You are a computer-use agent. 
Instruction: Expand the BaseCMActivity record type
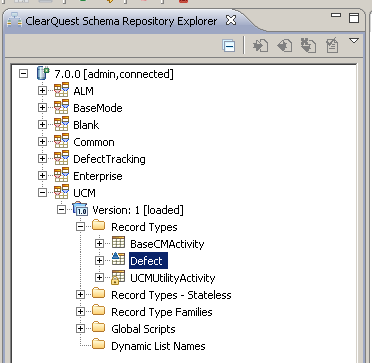coord(99,244)
